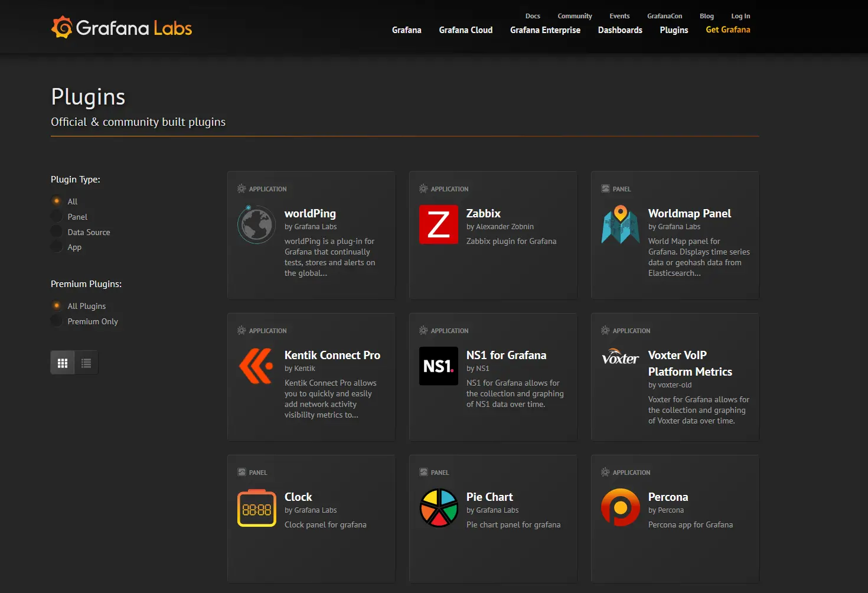Image resolution: width=868 pixels, height=593 pixels.
Task: Click 'by NS1' author text
Action: (478, 369)
